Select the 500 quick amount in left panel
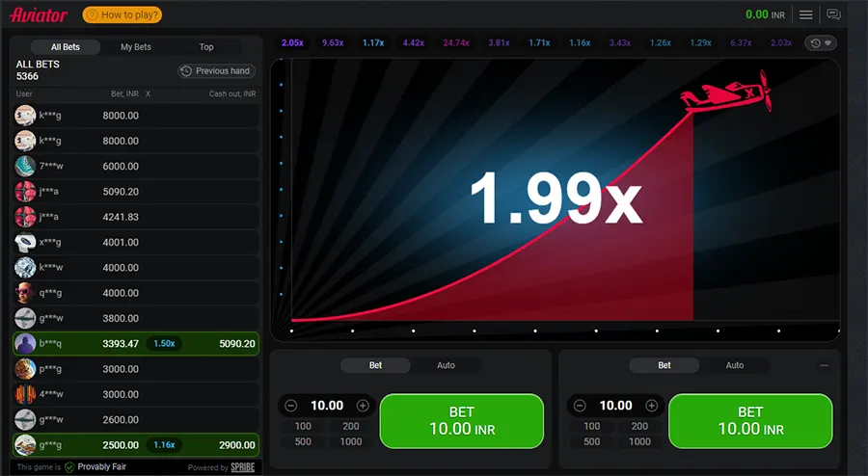Screen dimensions: 868x476 click(x=303, y=441)
